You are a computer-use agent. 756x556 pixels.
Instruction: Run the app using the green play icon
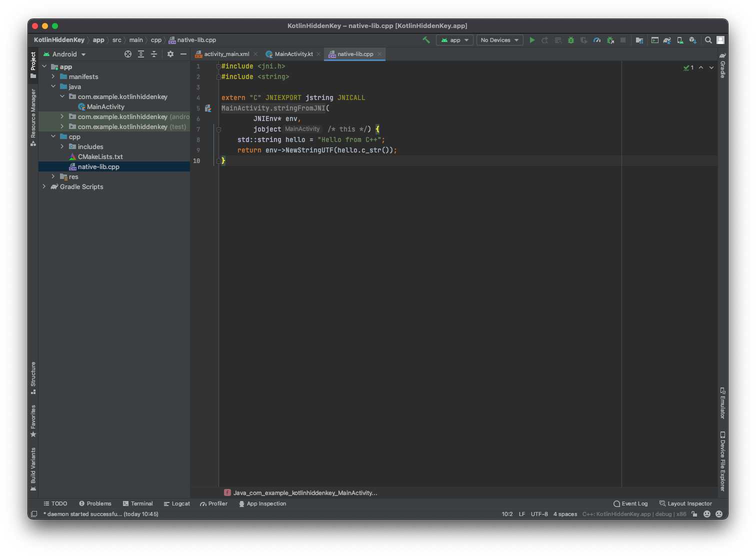(532, 40)
